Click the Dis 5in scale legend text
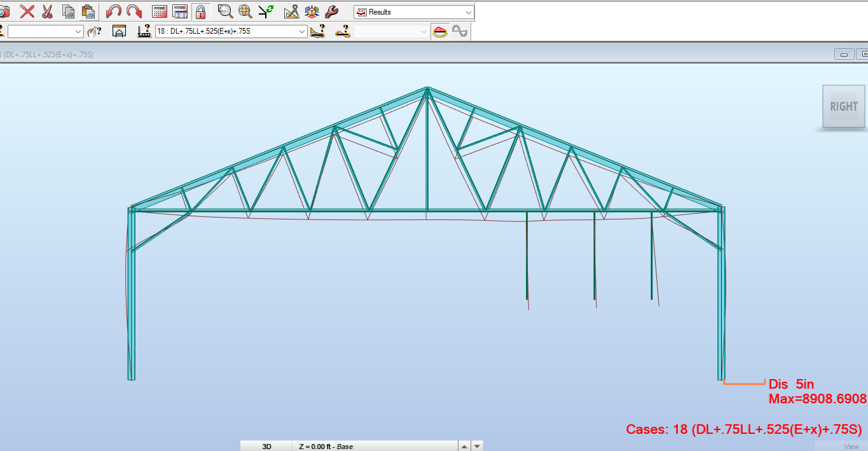This screenshot has height=451, width=868. pyautogui.click(x=791, y=384)
